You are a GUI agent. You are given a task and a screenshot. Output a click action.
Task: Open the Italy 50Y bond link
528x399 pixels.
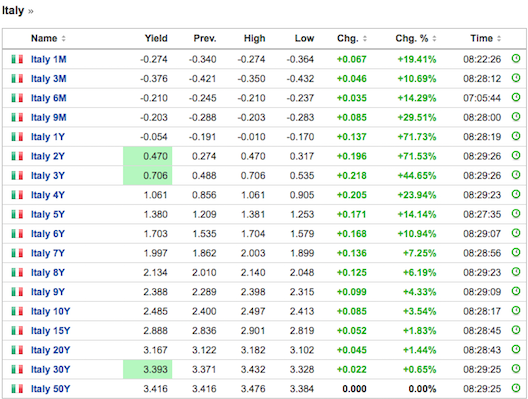coord(51,389)
